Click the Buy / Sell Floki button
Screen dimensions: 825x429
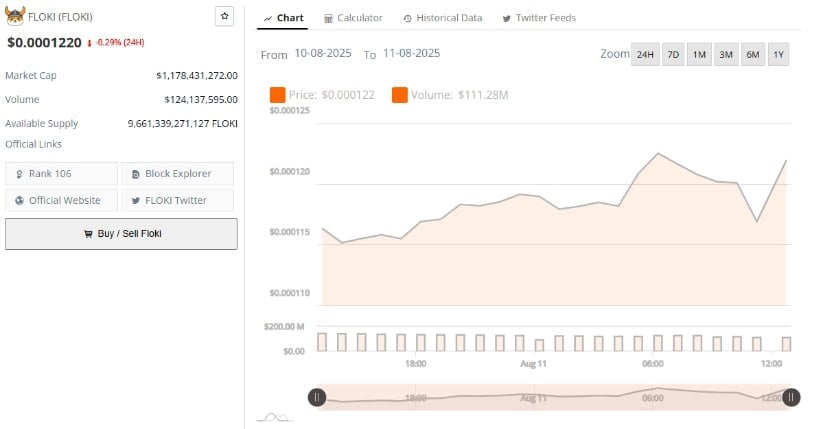121,234
